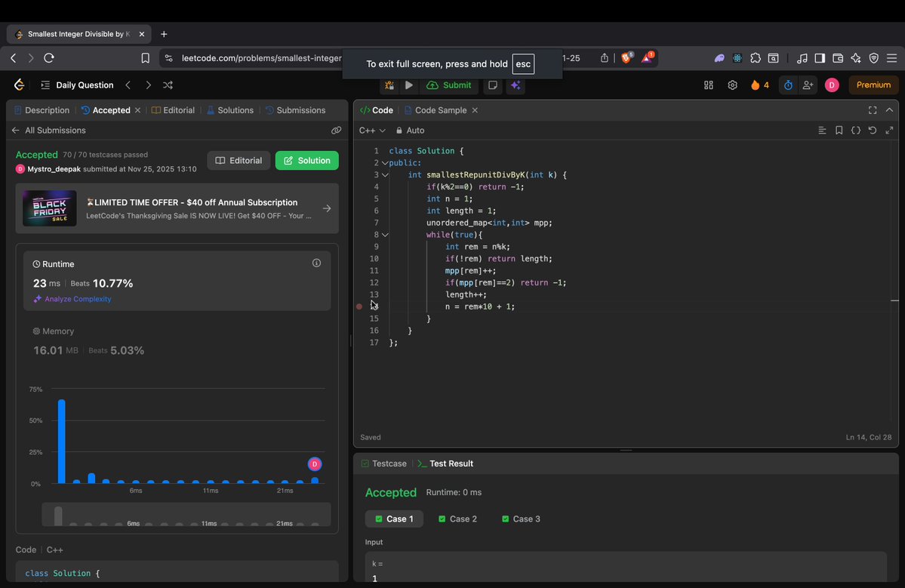Open the C++ language dropdown
905x588 pixels.
[371, 131]
